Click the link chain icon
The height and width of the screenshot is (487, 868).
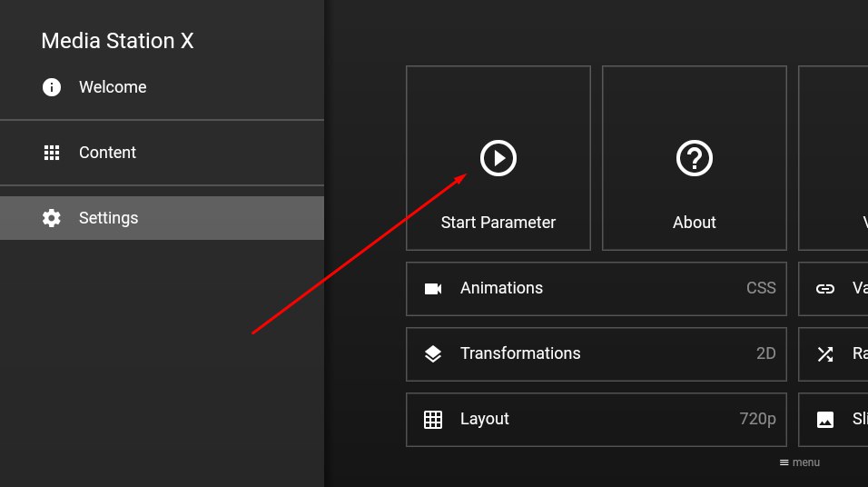(x=824, y=289)
